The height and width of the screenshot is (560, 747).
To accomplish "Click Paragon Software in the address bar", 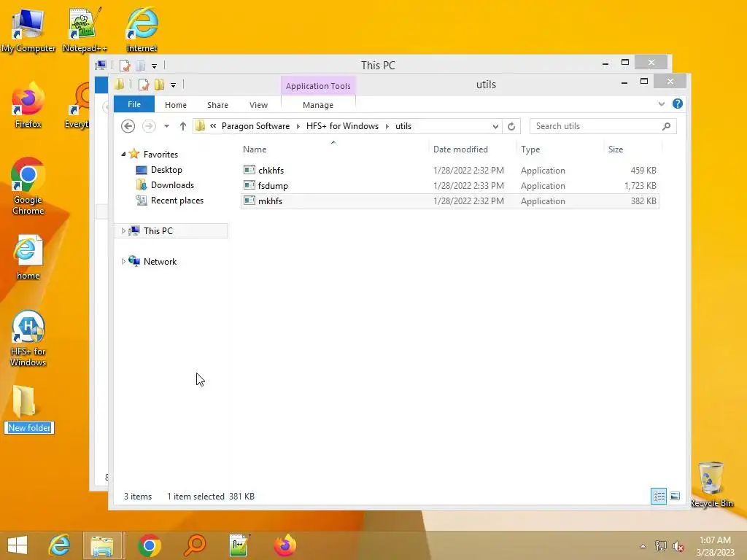I will coord(255,126).
